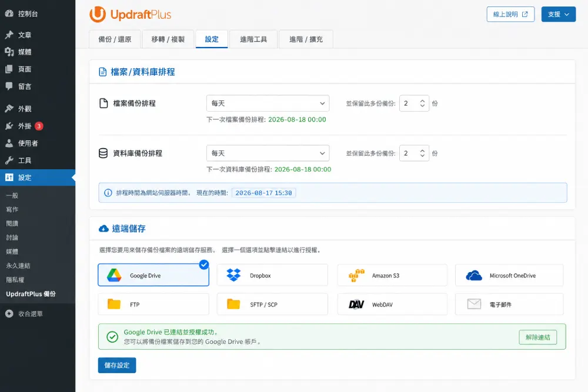Viewport: 588px width, 392px height.
Task: Deselect the Google Drive storage option
Action: pyautogui.click(x=153, y=275)
